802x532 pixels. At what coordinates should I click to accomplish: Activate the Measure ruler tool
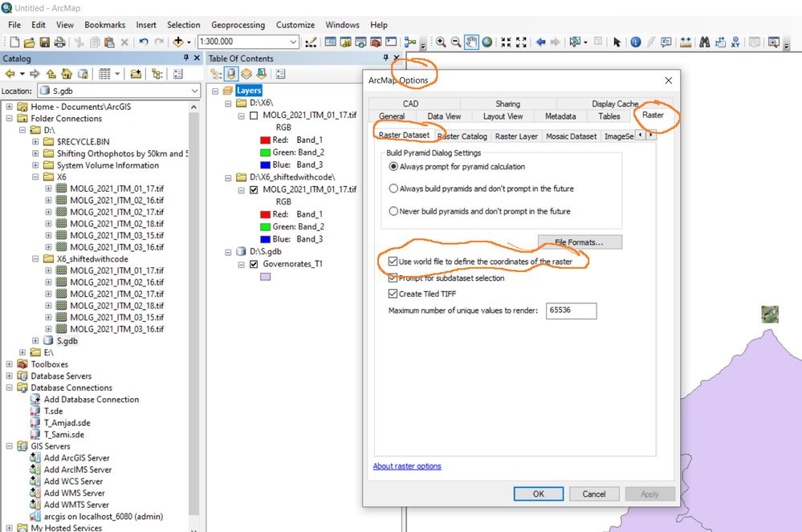(x=686, y=42)
